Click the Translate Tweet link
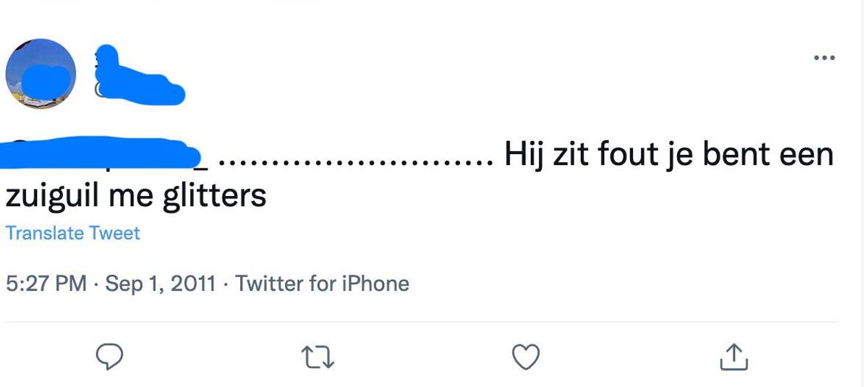Viewport: 868px width, 387px height. click(x=72, y=233)
